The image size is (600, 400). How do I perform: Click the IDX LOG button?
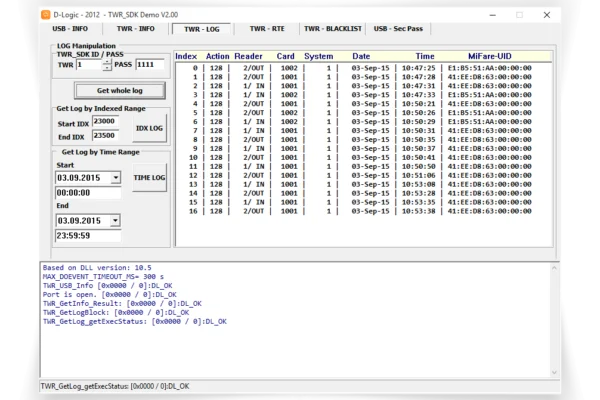pyautogui.click(x=149, y=128)
